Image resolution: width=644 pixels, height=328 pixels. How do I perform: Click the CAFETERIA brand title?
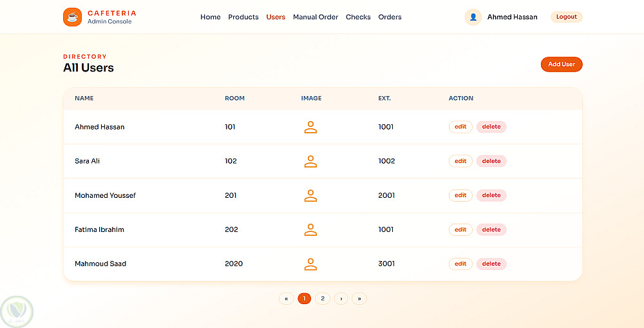[x=111, y=13]
